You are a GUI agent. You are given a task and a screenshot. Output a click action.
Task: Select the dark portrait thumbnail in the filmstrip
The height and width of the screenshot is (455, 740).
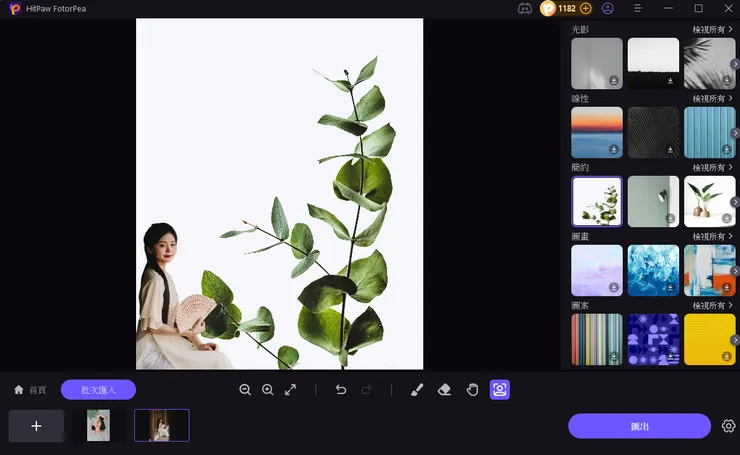[162, 426]
